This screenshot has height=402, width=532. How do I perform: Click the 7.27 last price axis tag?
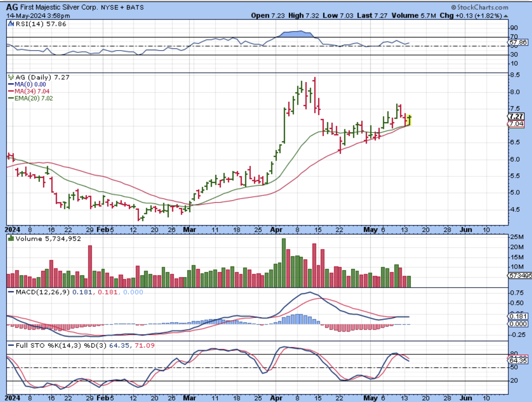tap(516, 116)
